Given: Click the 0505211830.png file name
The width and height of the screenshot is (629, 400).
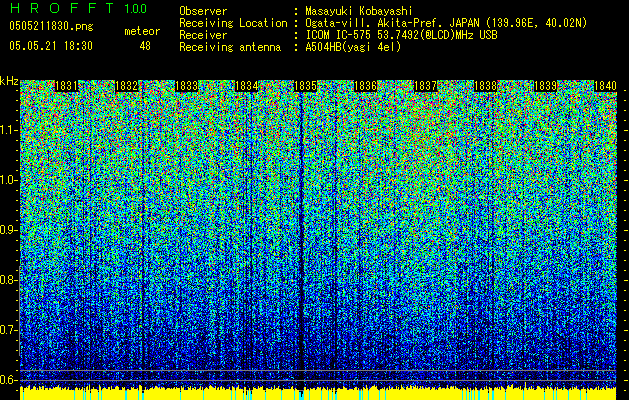Looking at the screenshot, I should [51, 26].
